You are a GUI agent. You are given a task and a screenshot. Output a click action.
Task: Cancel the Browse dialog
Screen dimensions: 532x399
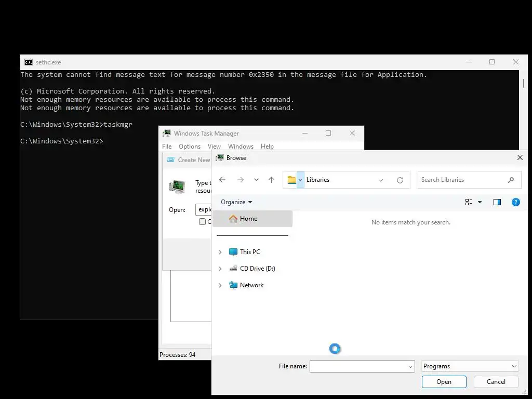click(x=496, y=382)
